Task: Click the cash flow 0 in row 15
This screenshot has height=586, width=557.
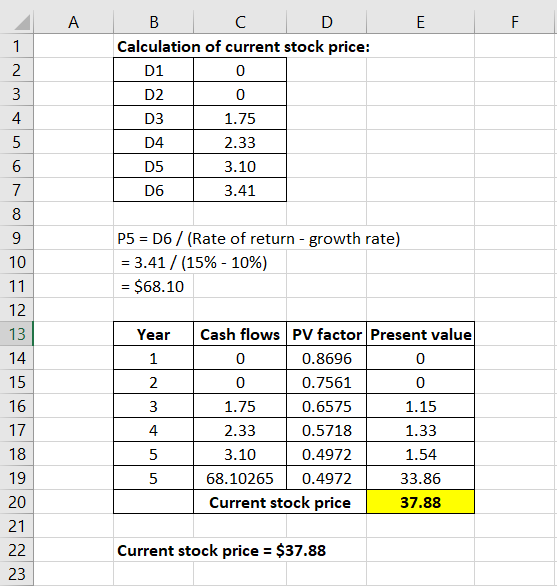Action: [x=240, y=382]
